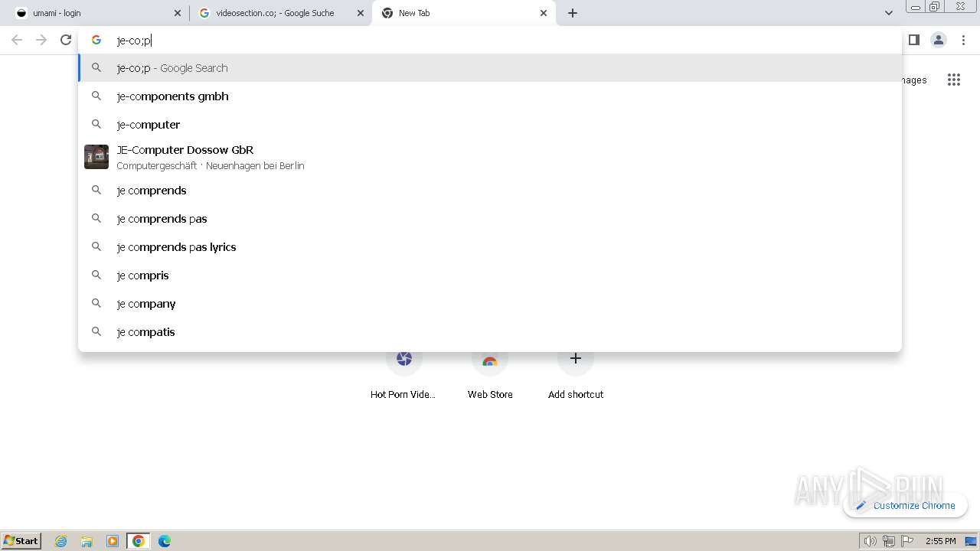Close the umami - login tab
This screenshot has width=980, height=551.
178,13
